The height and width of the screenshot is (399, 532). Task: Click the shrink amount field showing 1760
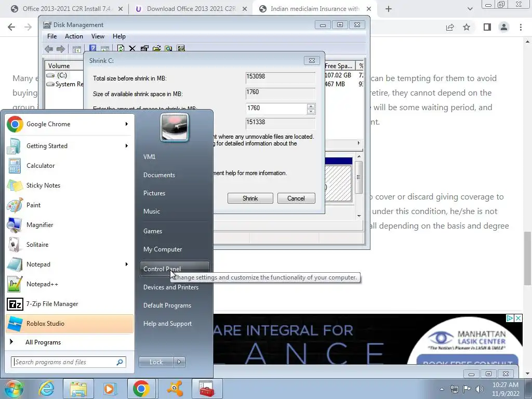[276, 108]
